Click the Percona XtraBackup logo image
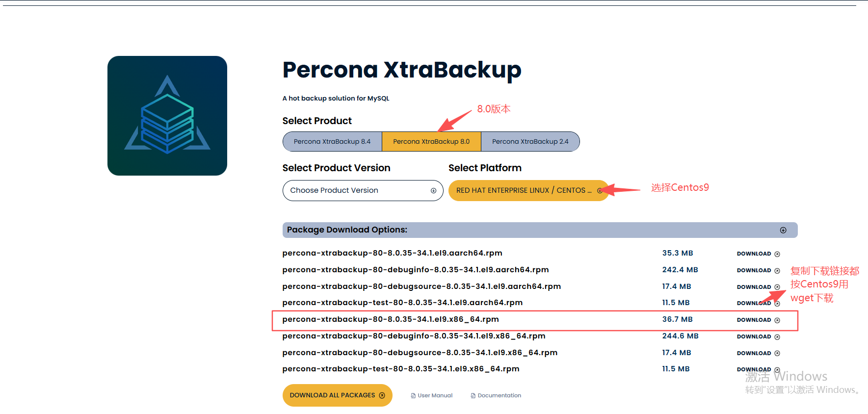Image resolution: width=868 pixels, height=414 pixels. click(167, 116)
